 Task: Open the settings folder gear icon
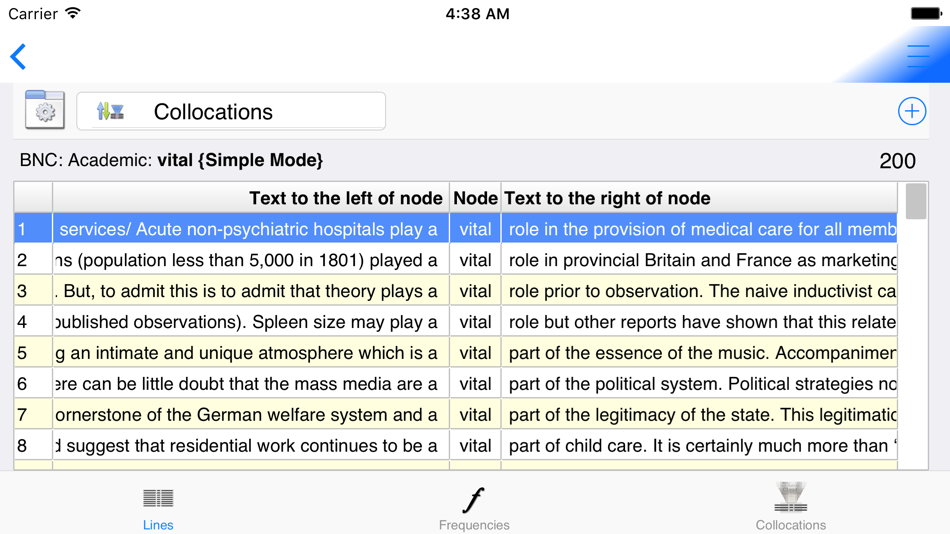tap(45, 110)
